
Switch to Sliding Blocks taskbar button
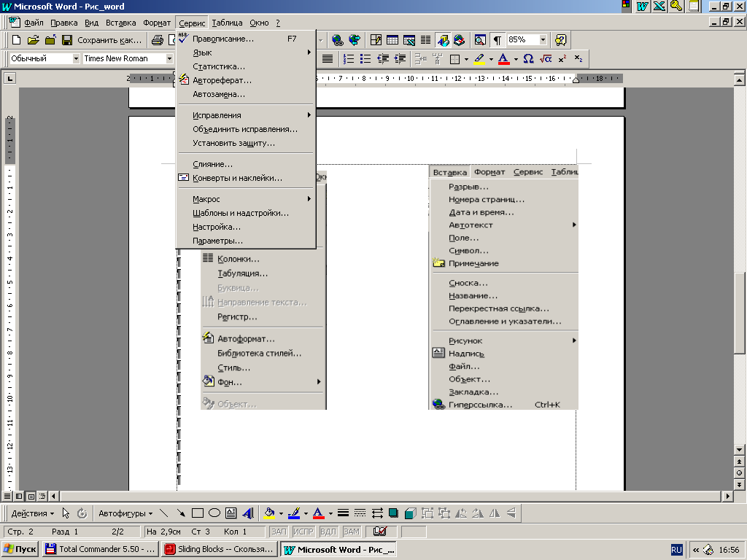coord(219,549)
